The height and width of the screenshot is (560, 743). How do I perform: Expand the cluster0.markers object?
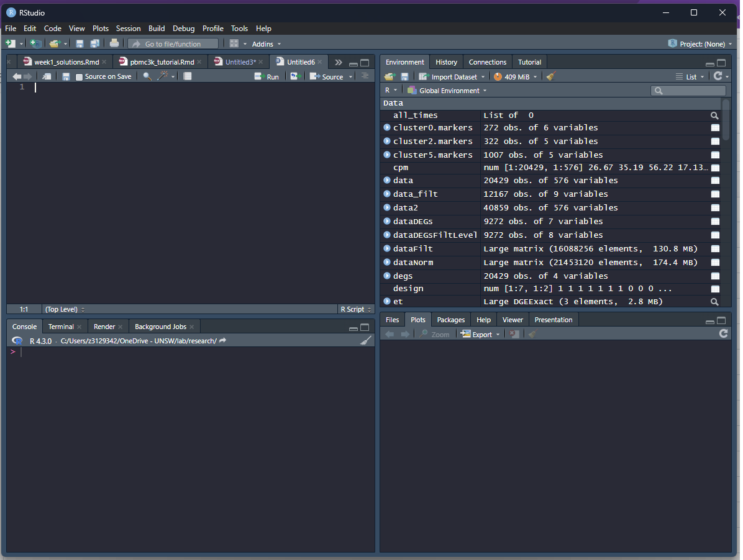tap(386, 127)
